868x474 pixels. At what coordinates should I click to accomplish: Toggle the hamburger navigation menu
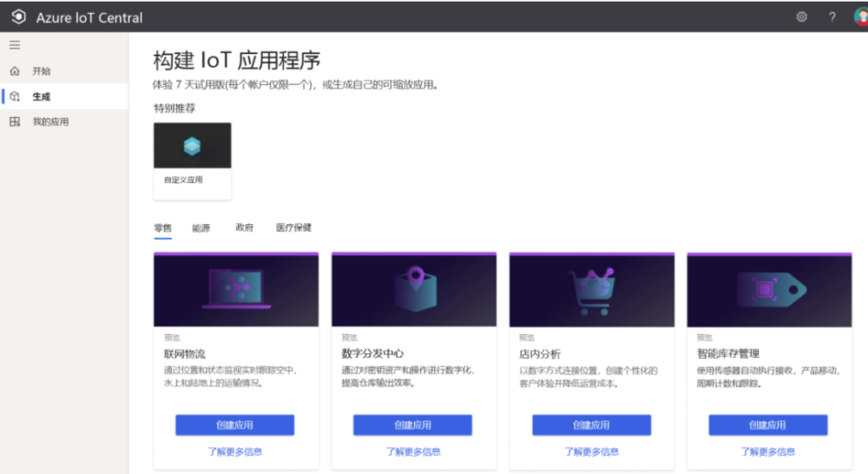tap(15, 45)
